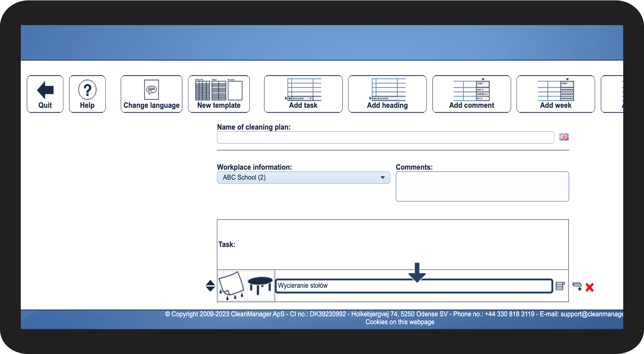The height and width of the screenshot is (354, 644).
Task: Click Add week in the toolbar
Action: pos(556,94)
